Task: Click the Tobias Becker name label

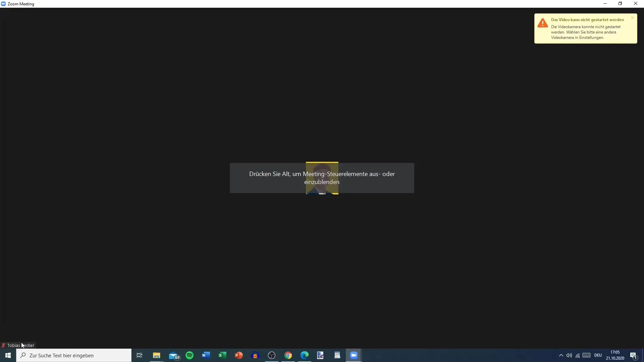Action: tap(20, 345)
